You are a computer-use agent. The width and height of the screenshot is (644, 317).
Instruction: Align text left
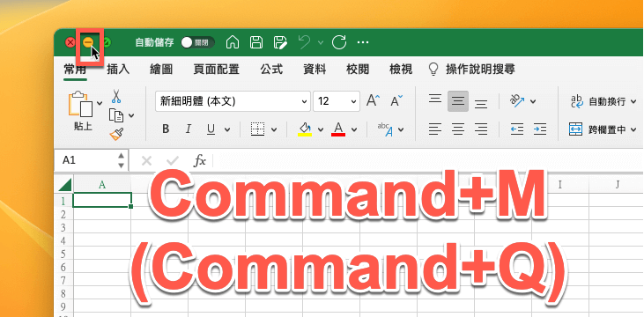(x=435, y=129)
